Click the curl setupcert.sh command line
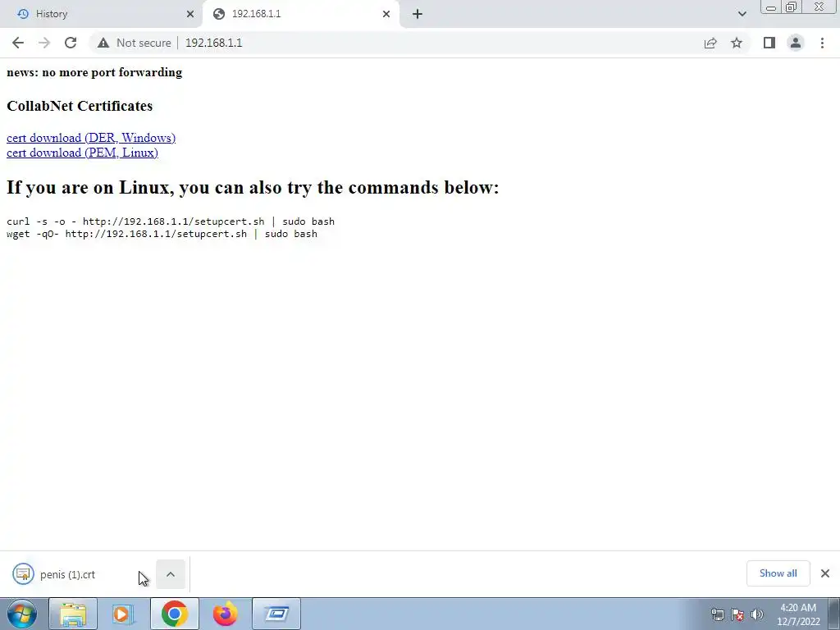The width and height of the screenshot is (840, 630). tap(171, 221)
